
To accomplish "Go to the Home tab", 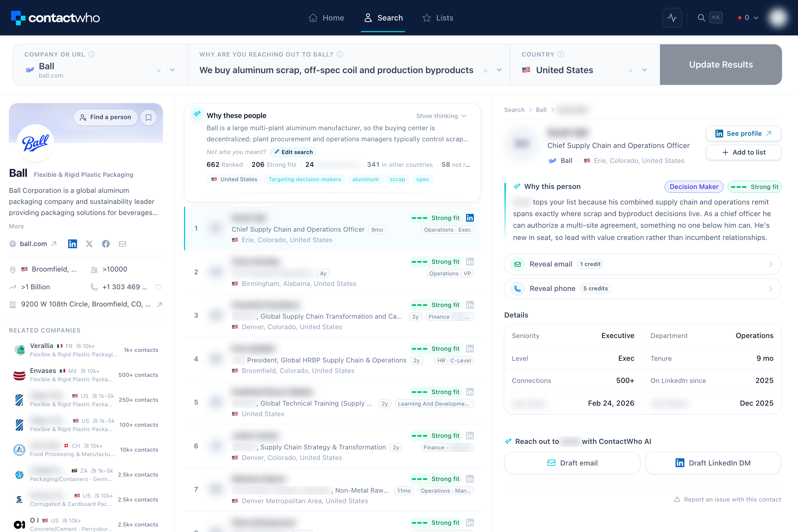I will 326,18.
